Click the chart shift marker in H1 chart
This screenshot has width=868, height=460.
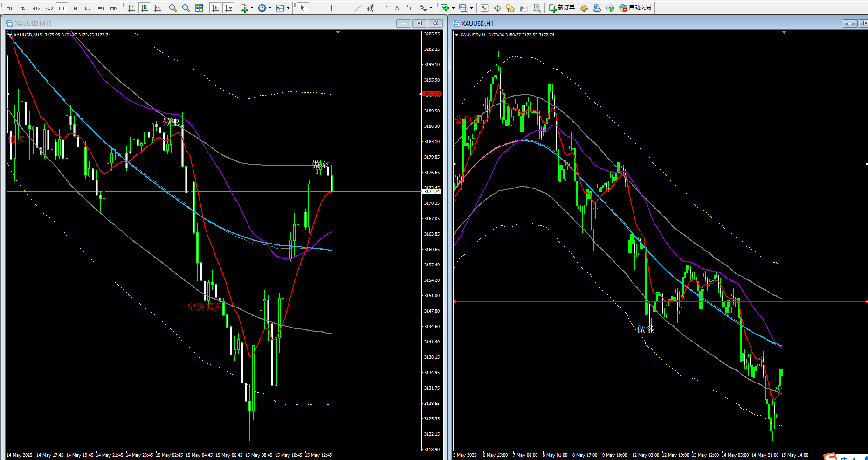tap(785, 32)
